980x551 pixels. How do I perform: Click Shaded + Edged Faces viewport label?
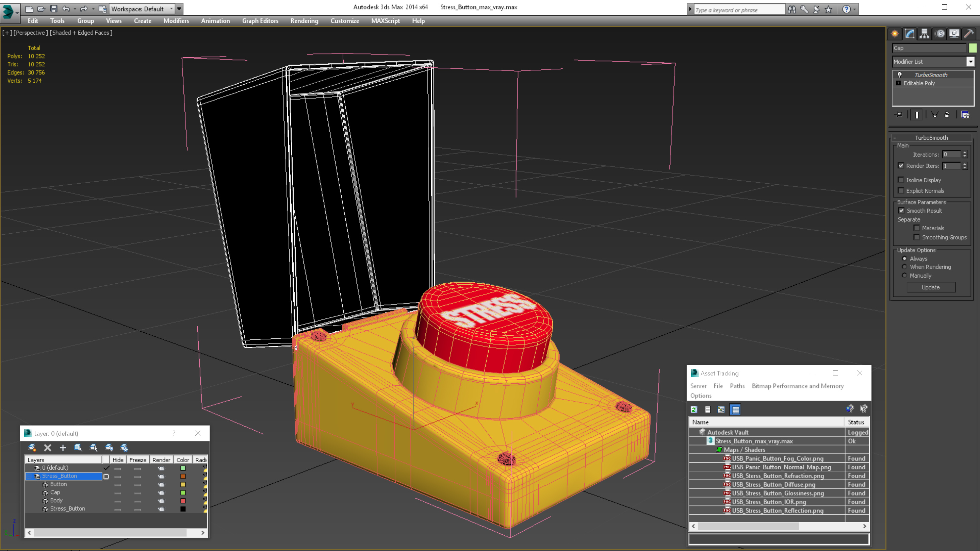pyautogui.click(x=81, y=33)
